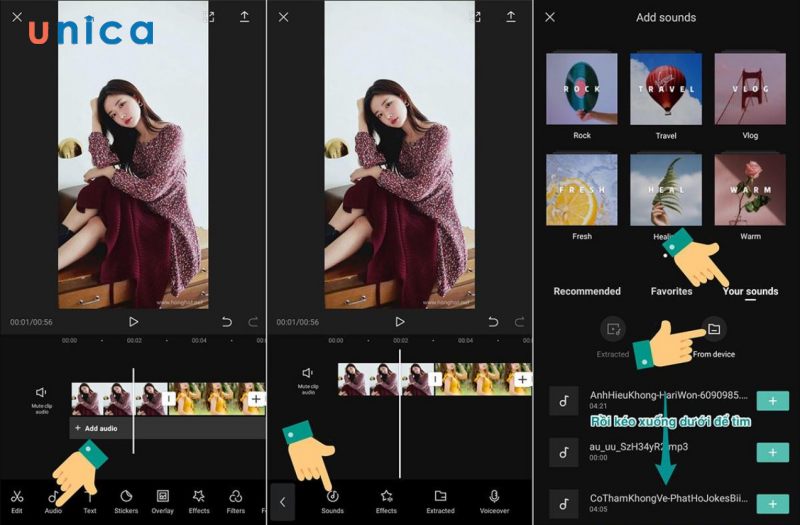
Task: Export the video from the middle panel
Action: click(511, 17)
